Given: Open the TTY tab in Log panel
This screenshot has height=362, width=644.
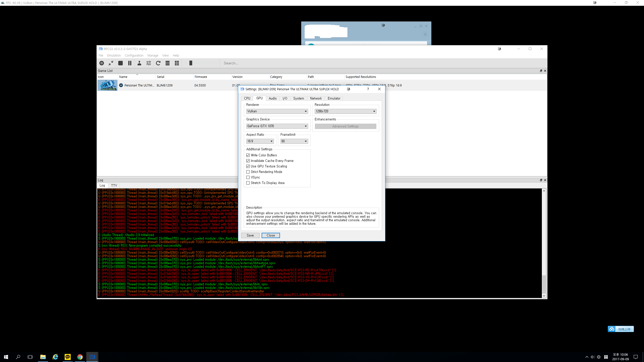Looking at the screenshot, I should click(114, 186).
